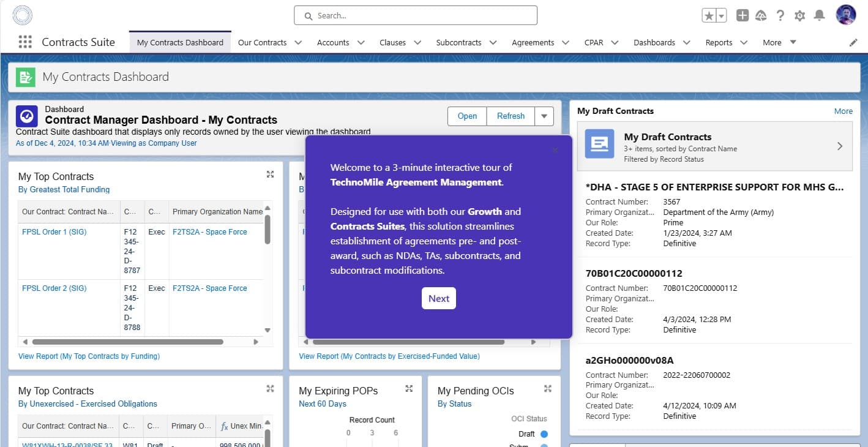Click the Global Actions plus icon
Image resolution: width=868 pixels, height=447 pixels.
click(742, 16)
